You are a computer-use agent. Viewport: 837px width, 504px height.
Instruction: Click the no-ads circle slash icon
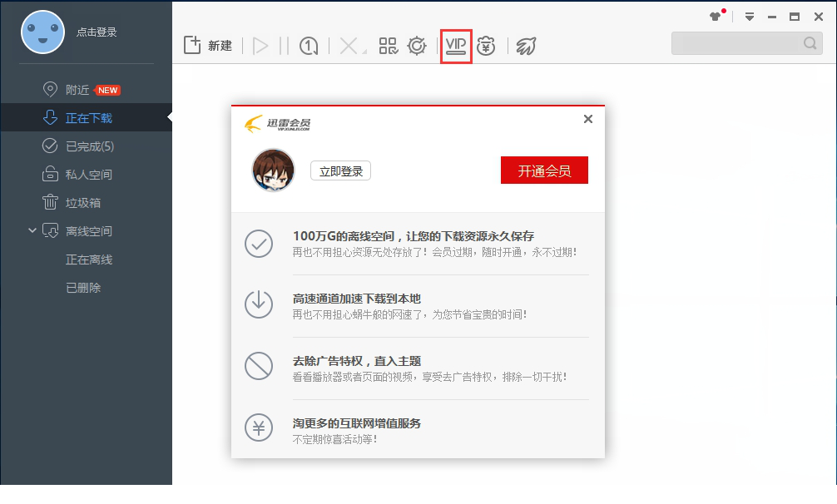[x=259, y=367]
